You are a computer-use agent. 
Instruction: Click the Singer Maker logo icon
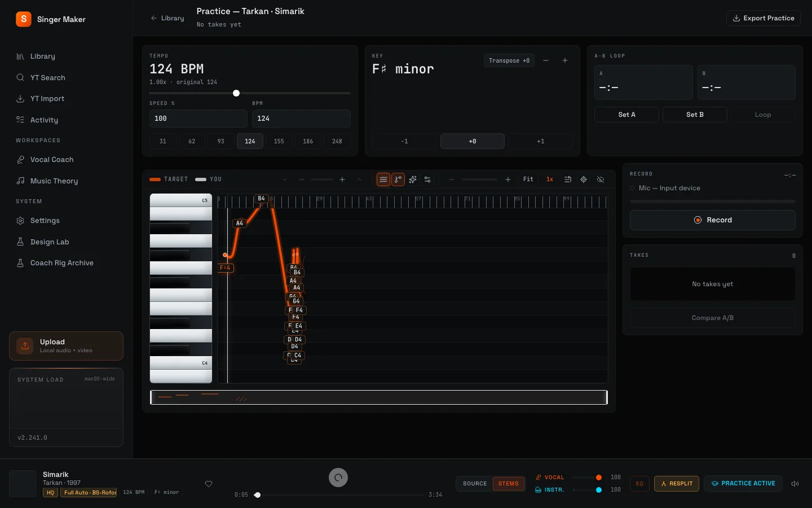click(x=24, y=19)
